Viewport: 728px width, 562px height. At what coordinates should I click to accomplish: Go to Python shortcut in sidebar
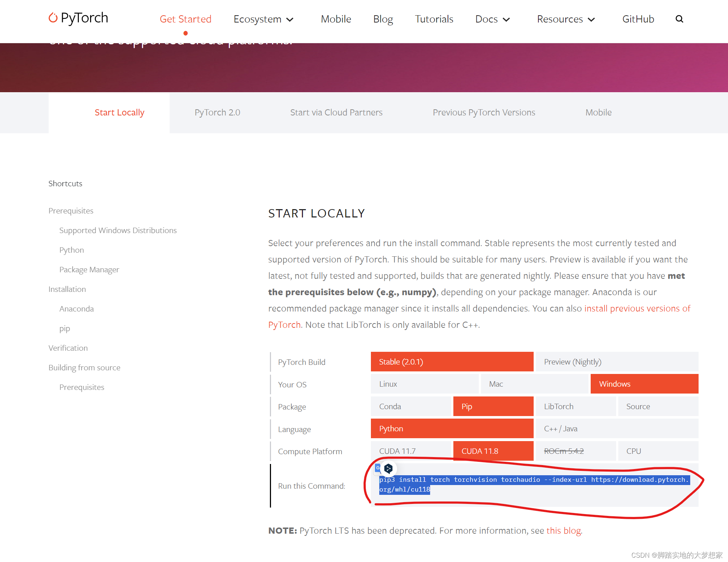click(72, 250)
